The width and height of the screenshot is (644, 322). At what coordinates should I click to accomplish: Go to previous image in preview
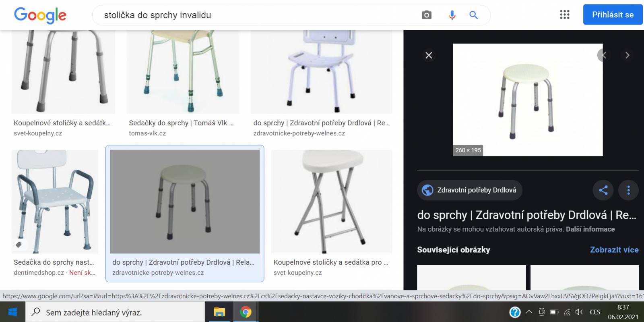(x=604, y=55)
